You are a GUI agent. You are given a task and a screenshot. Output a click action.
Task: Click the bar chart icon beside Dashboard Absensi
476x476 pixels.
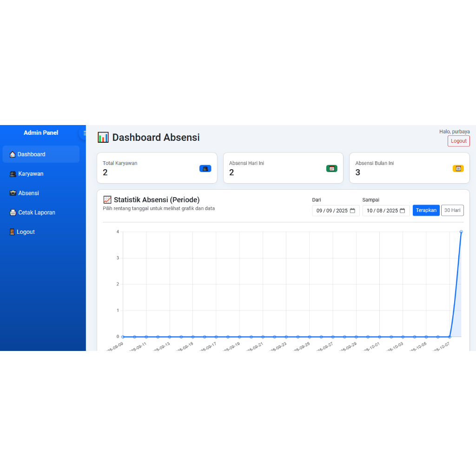tap(103, 138)
